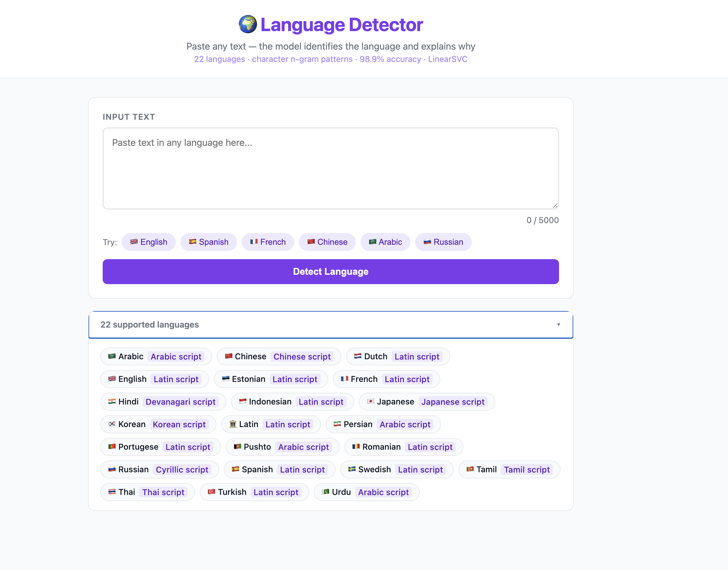This screenshot has width=728, height=570.
Task: Click the Netherlands flag beside Dutch
Action: 358,356
